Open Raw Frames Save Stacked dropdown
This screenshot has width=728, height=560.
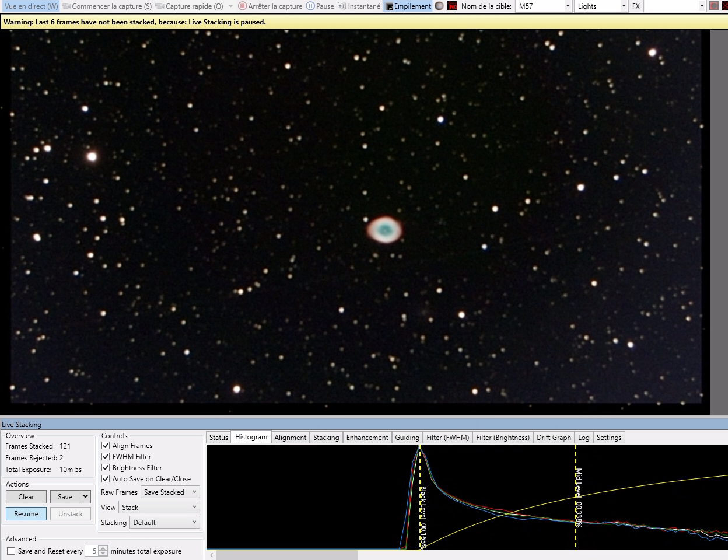click(x=170, y=492)
